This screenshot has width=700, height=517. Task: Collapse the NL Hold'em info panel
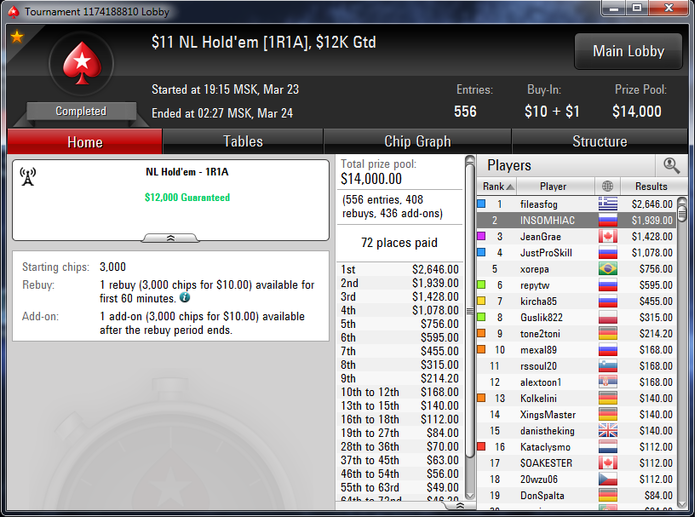click(x=171, y=238)
